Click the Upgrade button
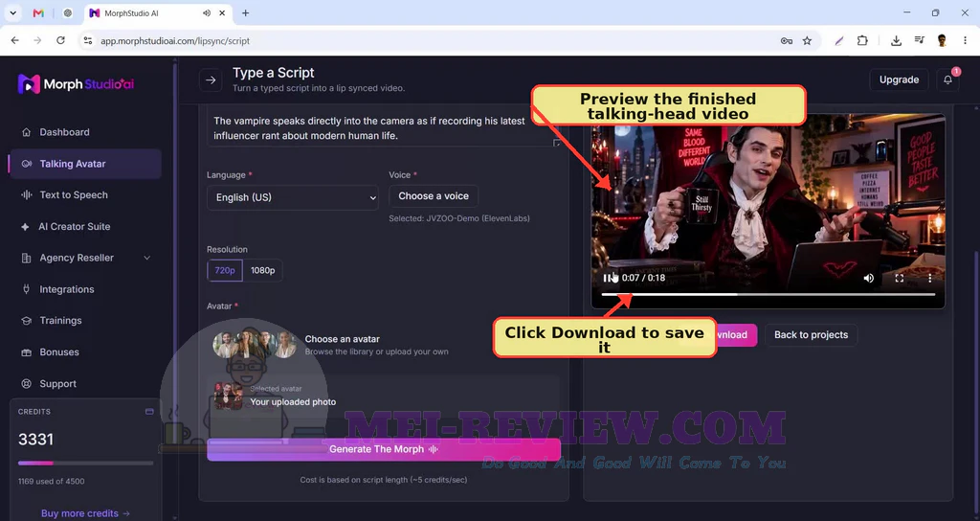The height and width of the screenshot is (521, 980). click(899, 79)
